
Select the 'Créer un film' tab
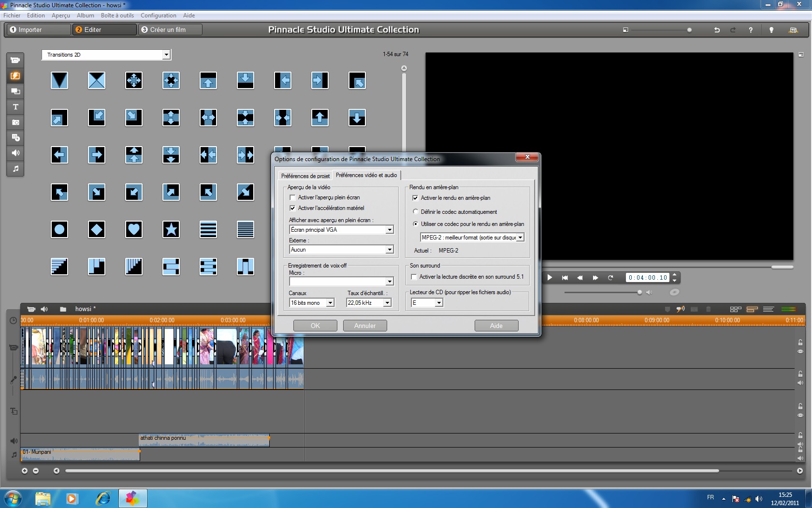[170, 30]
